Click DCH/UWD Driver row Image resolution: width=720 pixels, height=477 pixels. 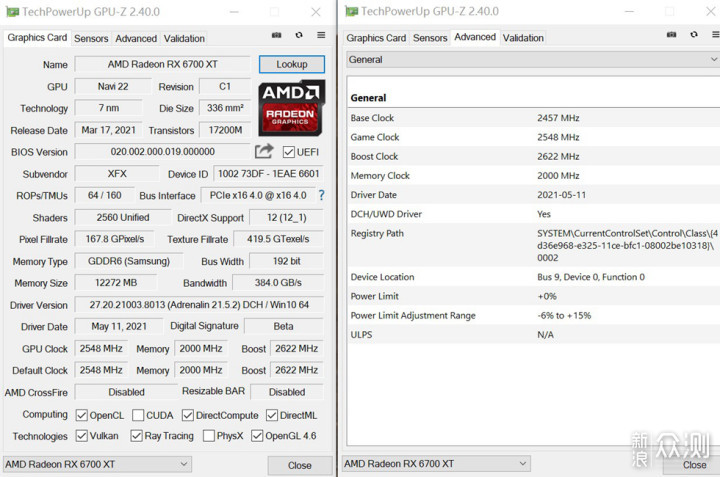533,214
